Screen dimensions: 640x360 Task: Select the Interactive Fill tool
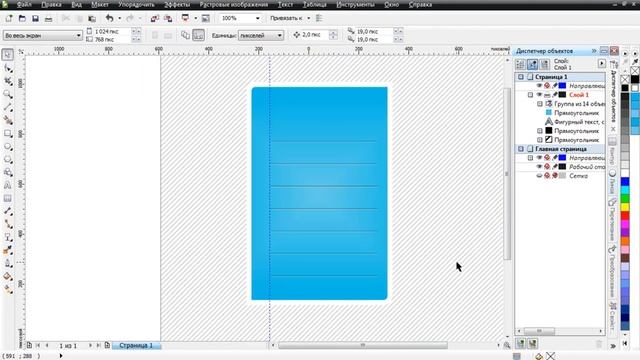point(8,290)
